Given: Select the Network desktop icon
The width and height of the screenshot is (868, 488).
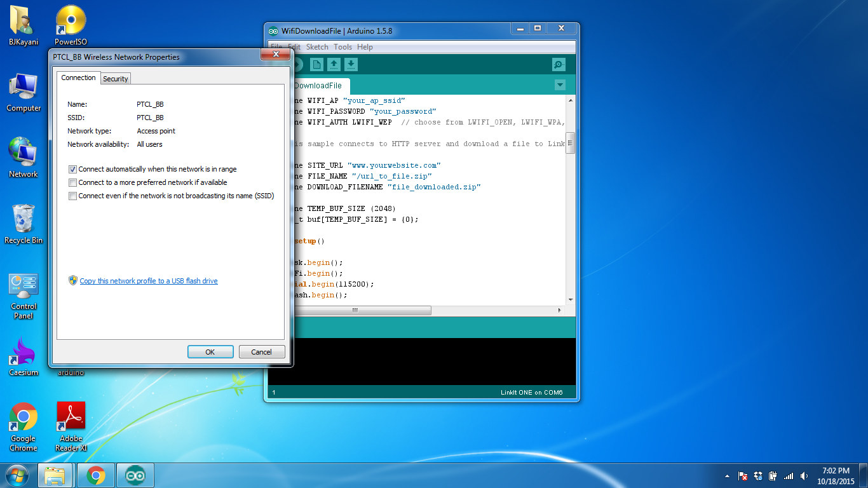Looking at the screenshot, I should point(24,158).
